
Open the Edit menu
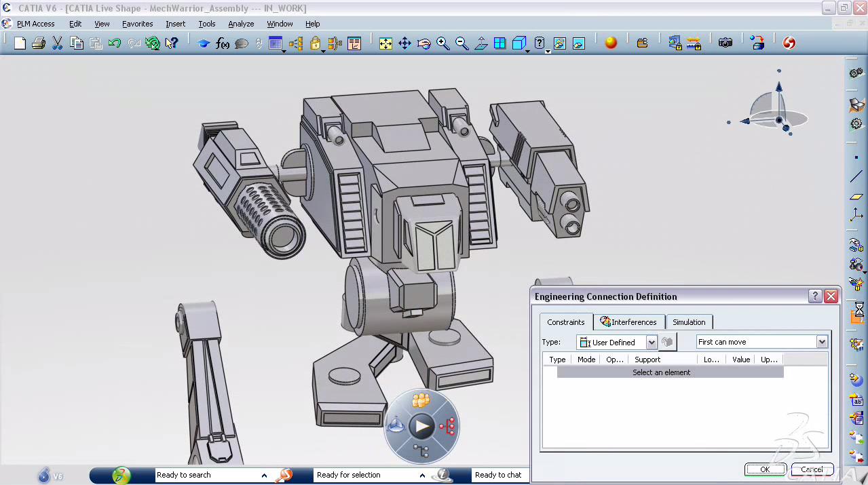(x=75, y=24)
